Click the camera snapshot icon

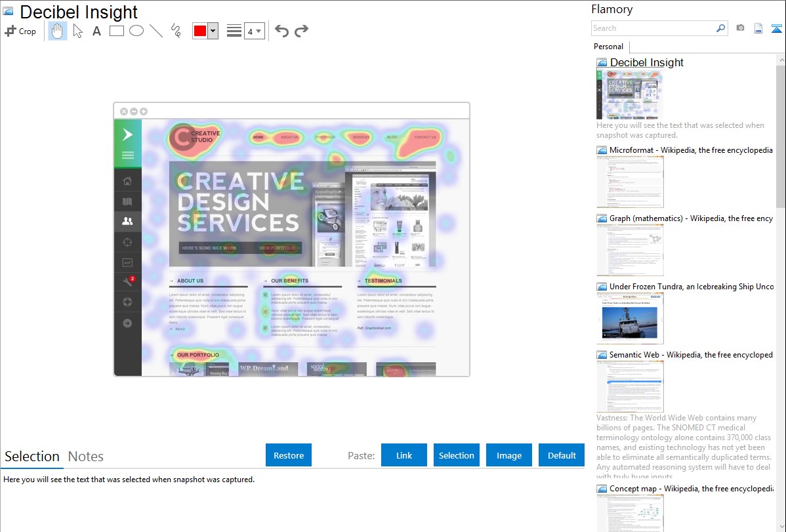click(740, 28)
